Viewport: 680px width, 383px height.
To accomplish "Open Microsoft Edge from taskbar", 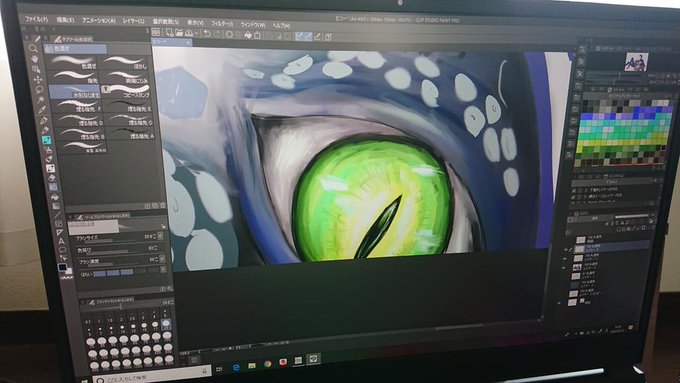I will (x=236, y=367).
